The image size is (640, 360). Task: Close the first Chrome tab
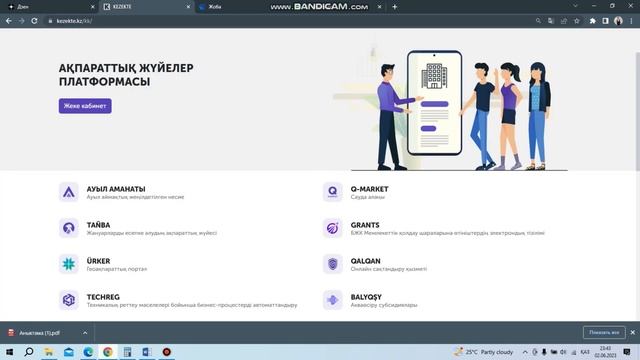click(92, 7)
